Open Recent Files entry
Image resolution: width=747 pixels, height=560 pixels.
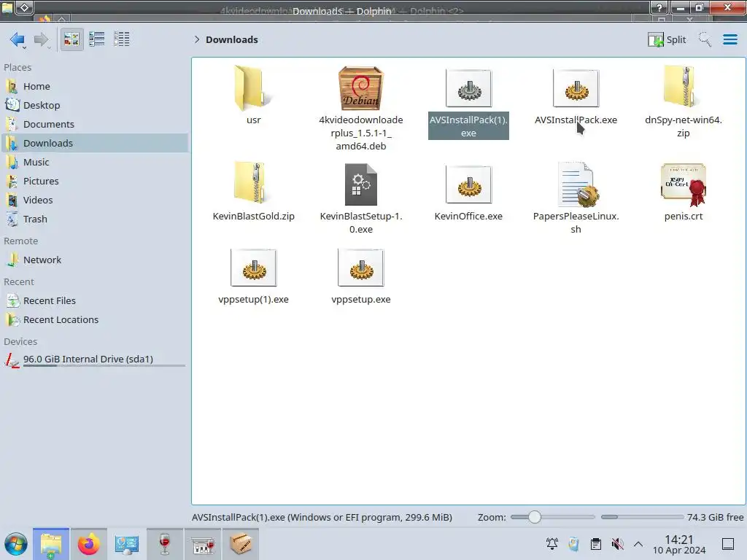[x=95, y=301]
